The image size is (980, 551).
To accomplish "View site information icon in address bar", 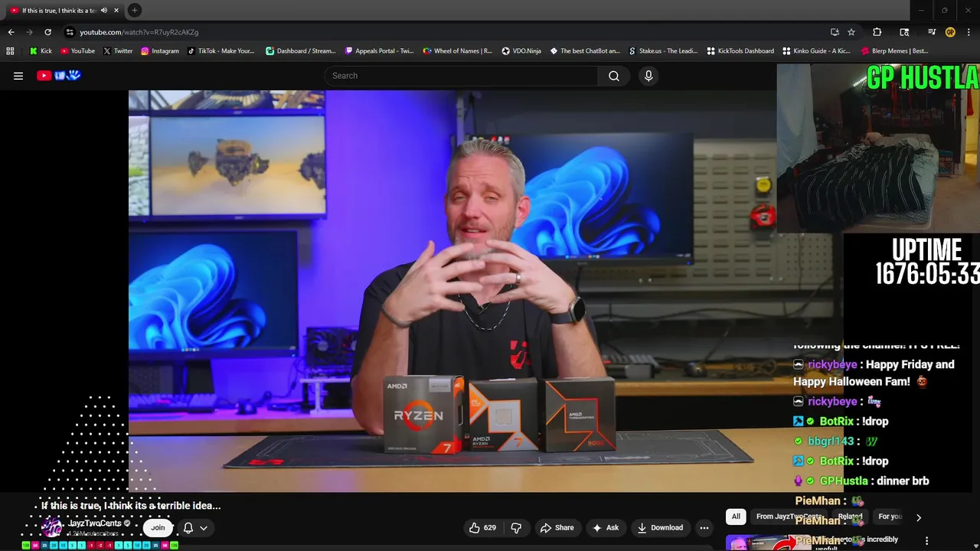I will (x=70, y=32).
